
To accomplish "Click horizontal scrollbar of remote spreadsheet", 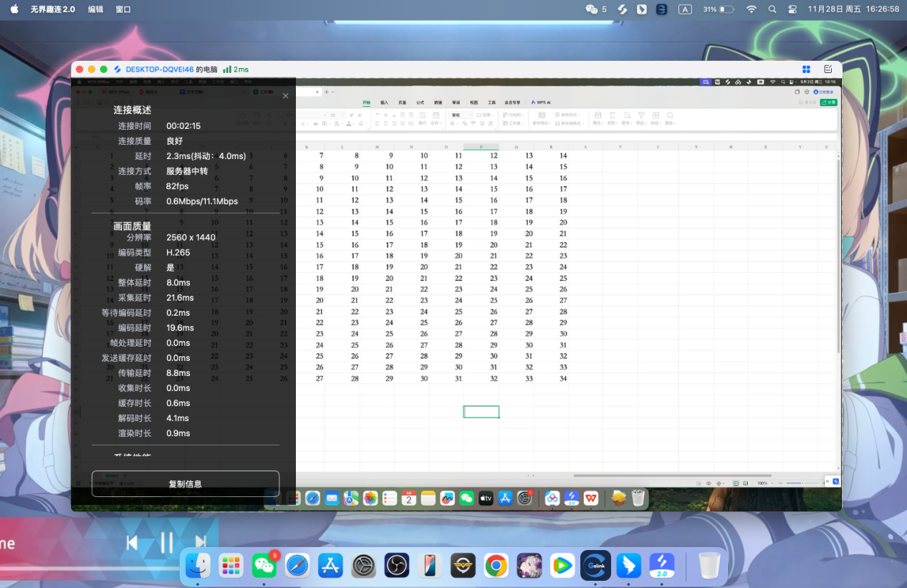I will coord(673,475).
